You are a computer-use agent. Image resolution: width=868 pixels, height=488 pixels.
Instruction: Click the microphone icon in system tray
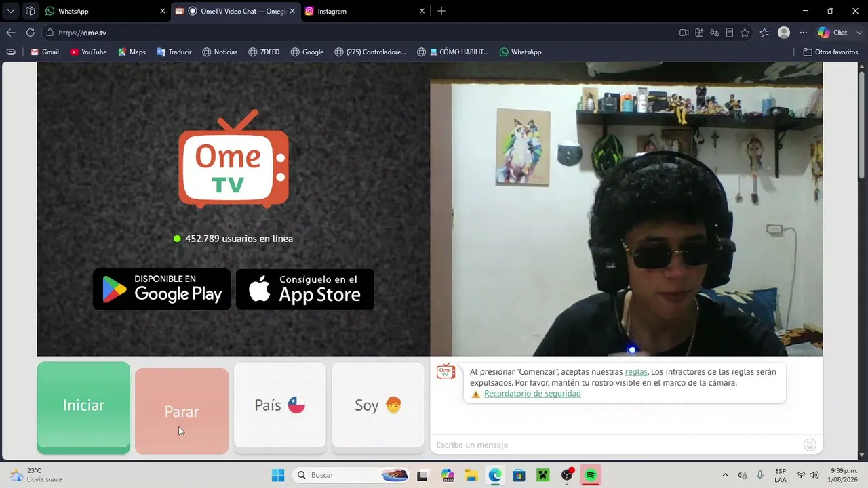point(760,475)
